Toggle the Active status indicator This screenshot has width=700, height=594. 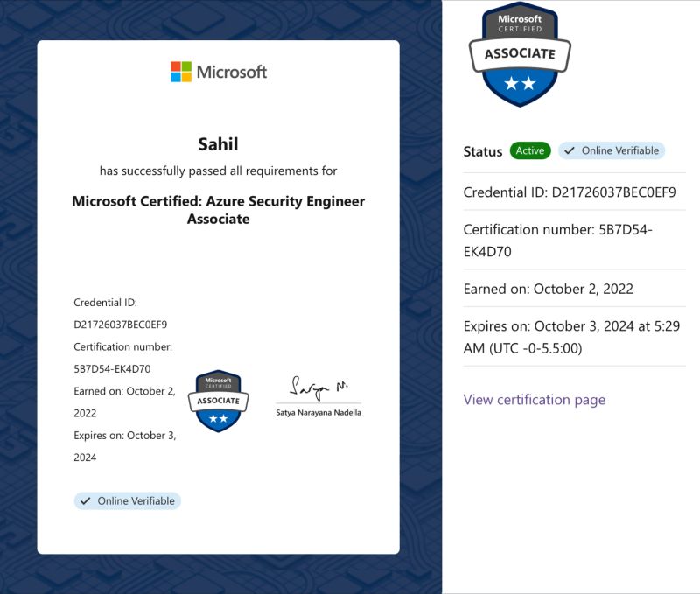click(530, 150)
